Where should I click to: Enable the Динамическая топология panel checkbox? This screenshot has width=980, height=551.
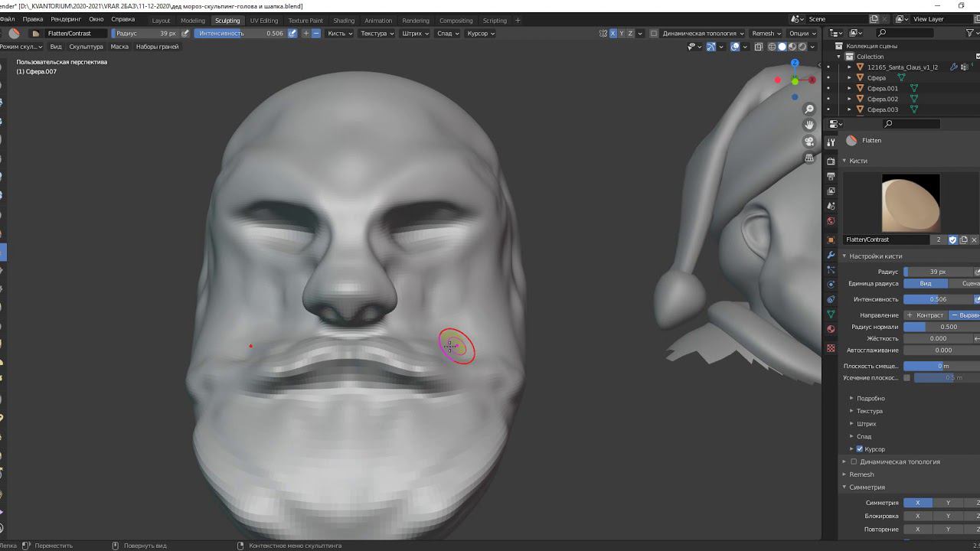(x=854, y=461)
